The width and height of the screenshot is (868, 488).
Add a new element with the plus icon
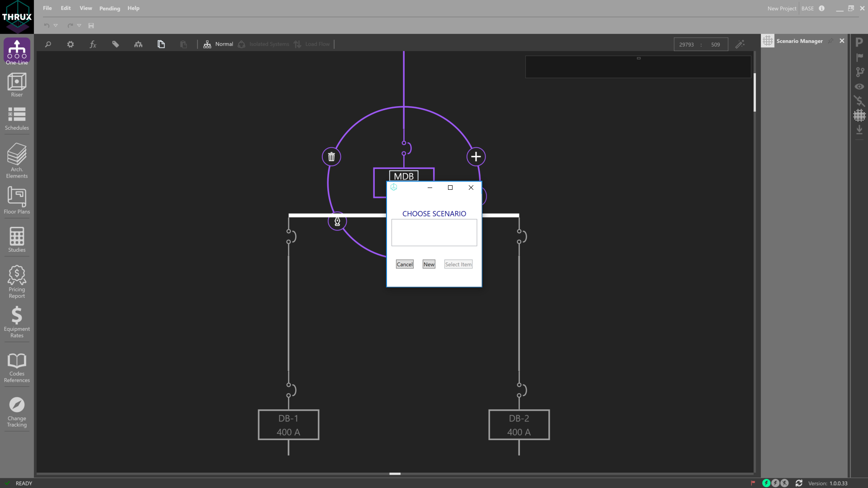476,156
